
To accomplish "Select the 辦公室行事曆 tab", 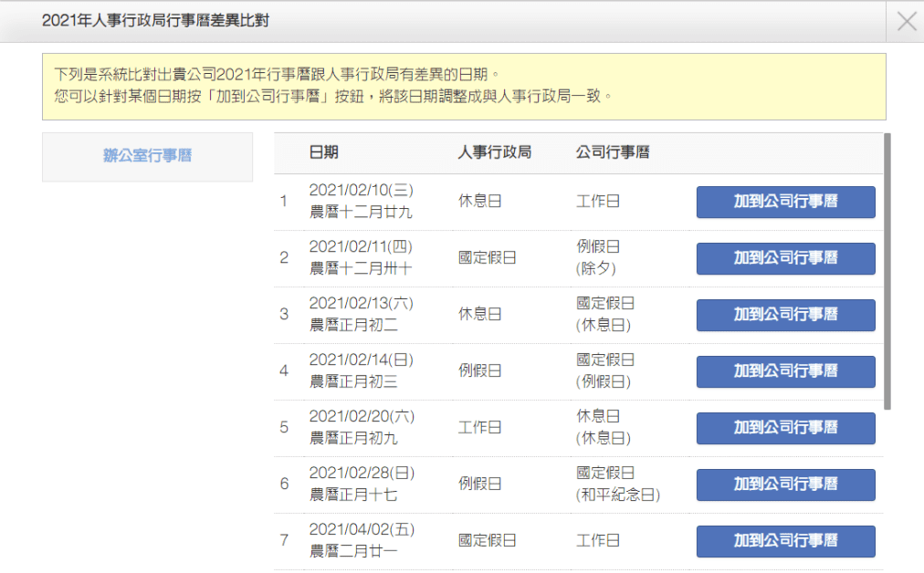I will click(147, 156).
